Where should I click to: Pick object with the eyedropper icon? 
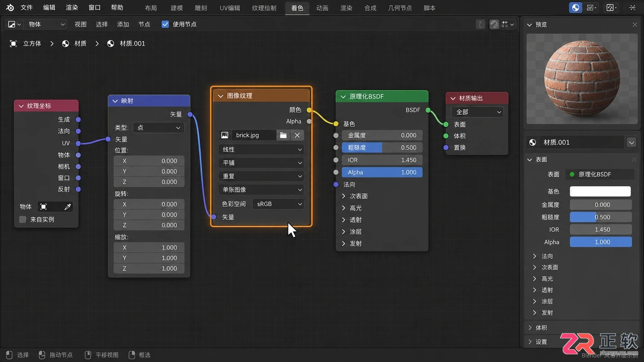68,206
